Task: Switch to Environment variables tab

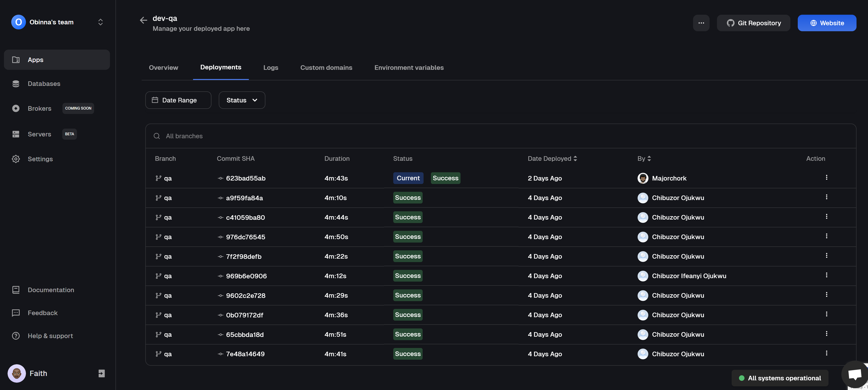Action: 409,68
